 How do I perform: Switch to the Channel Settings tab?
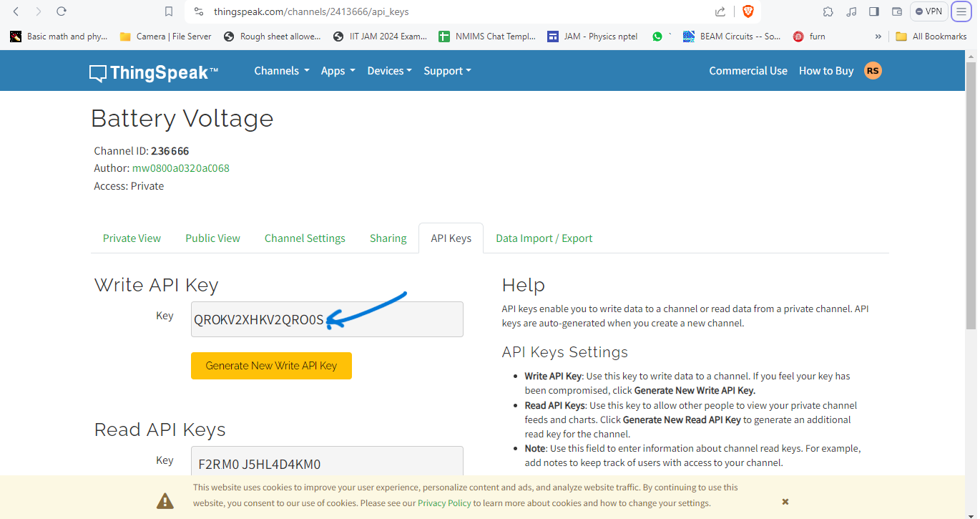(x=305, y=238)
